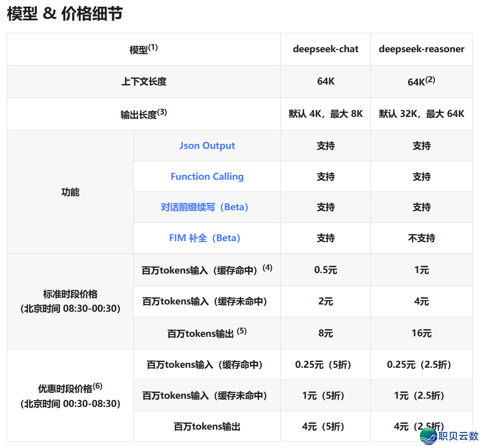
Task: Click the 百万tokens输出 (5) label
Action: coord(207,333)
